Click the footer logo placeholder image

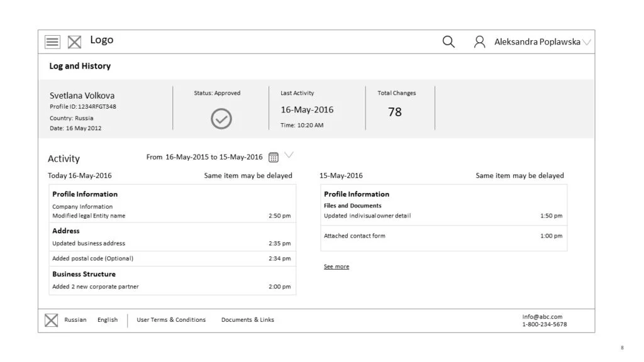pyautogui.click(x=52, y=320)
